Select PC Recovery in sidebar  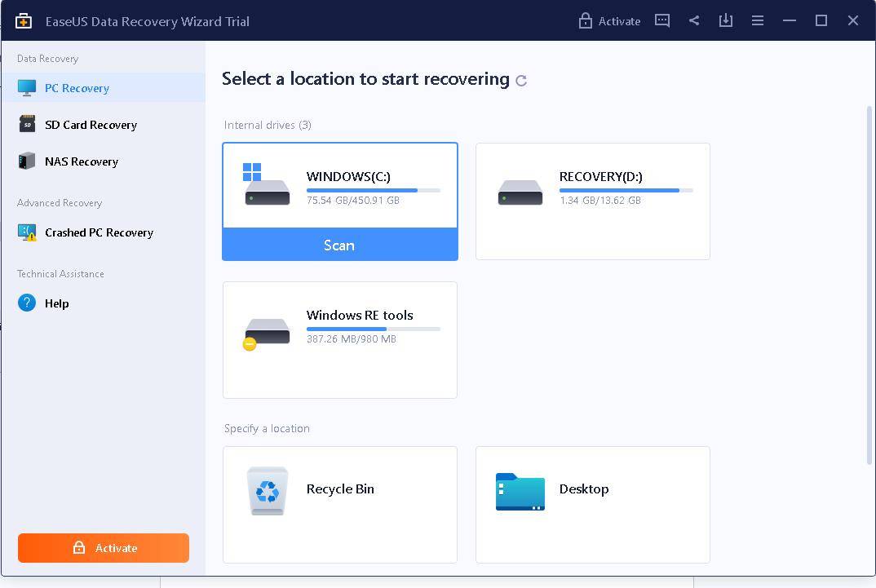[x=77, y=88]
